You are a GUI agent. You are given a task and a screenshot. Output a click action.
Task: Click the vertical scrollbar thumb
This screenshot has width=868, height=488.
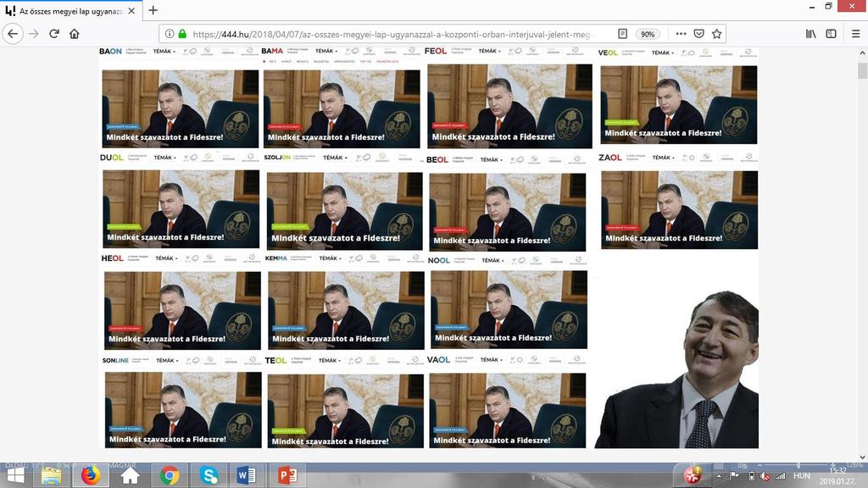point(862,71)
